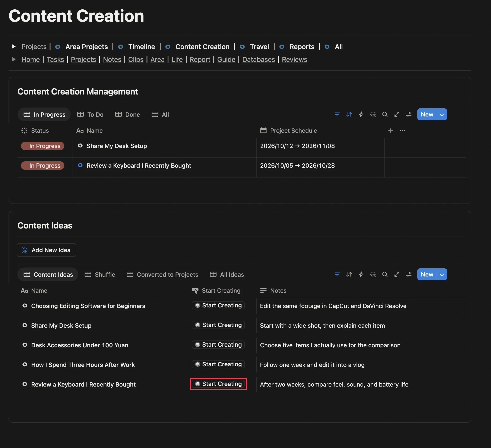491x448 pixels.
Task: Open the Area Projects link
Action: [x=86, y=47]
